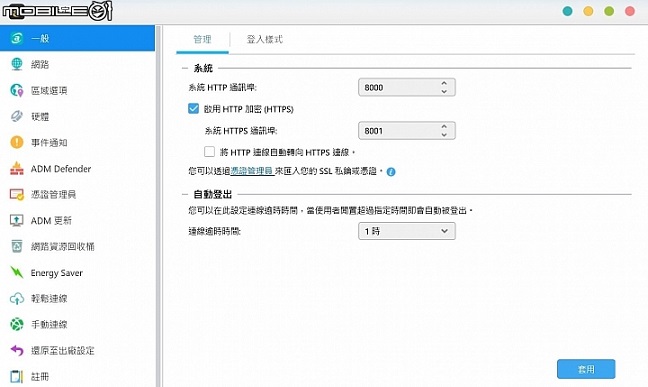Open the 憑證管理員 certificate manager icon

pos(17,194)
